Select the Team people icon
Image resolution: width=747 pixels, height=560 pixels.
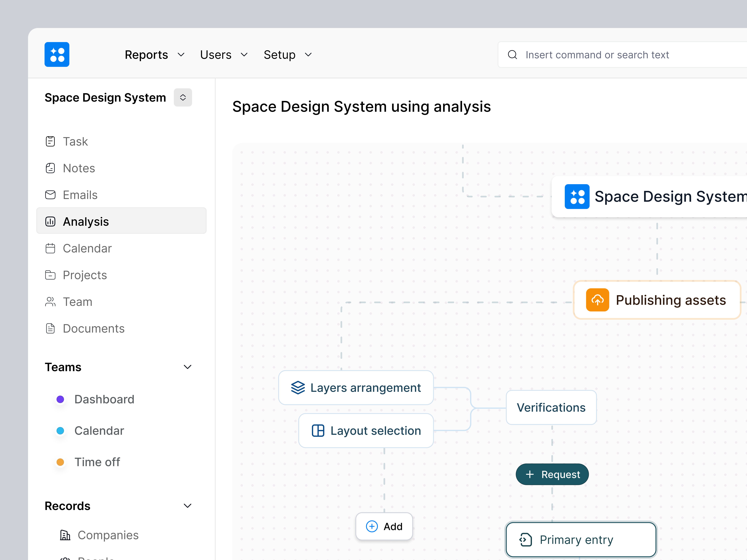click(50, 301)
